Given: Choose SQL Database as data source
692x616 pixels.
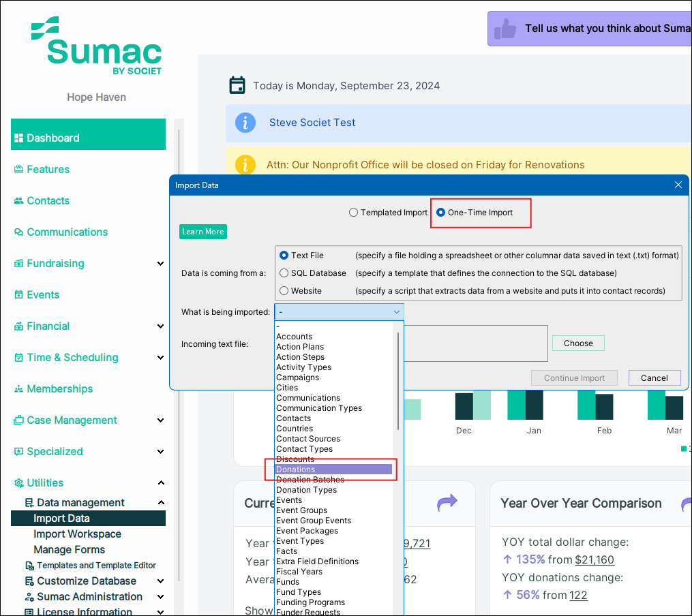Looking at the screenshot, I should tap(284, 273).
